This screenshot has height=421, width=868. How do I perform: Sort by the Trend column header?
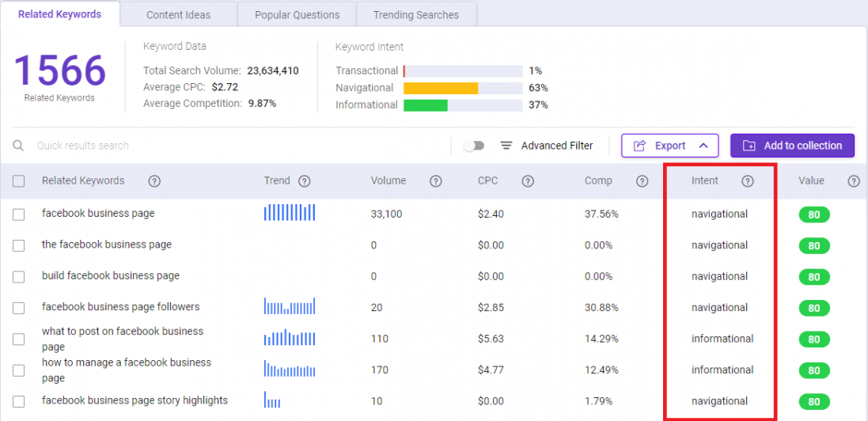277,180
